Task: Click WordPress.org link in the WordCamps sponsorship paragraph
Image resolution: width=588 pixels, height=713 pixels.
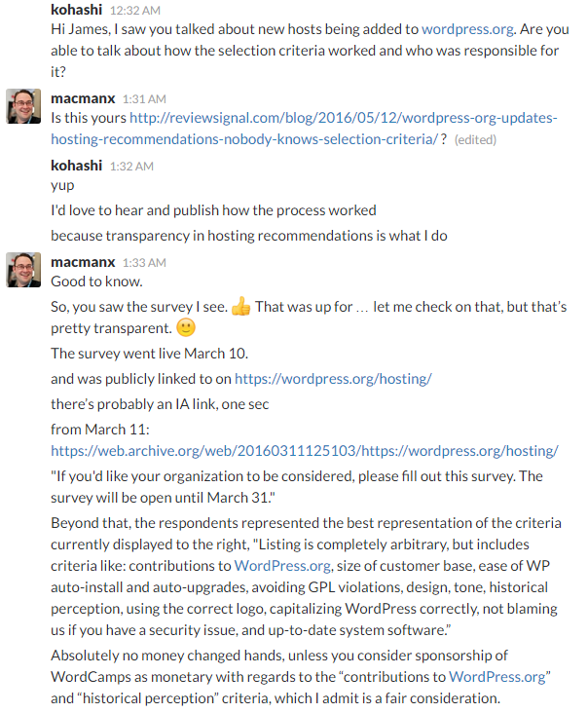Action: point(497,677)
